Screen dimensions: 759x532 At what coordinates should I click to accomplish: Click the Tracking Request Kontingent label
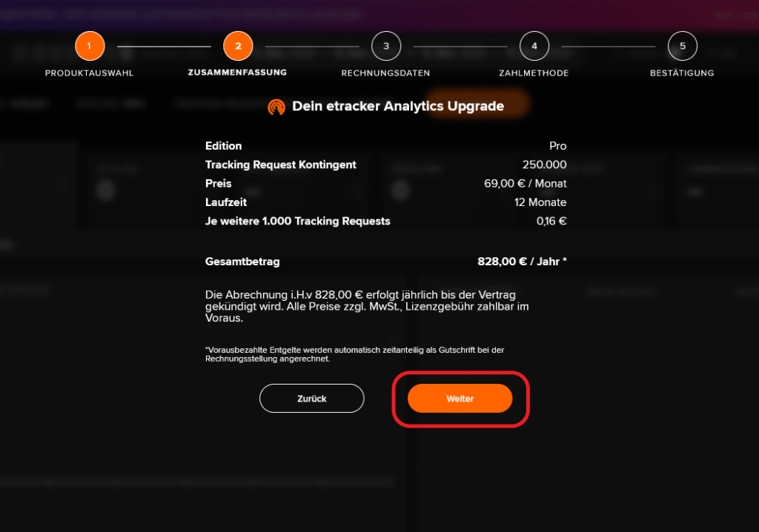tap(281, 164)
